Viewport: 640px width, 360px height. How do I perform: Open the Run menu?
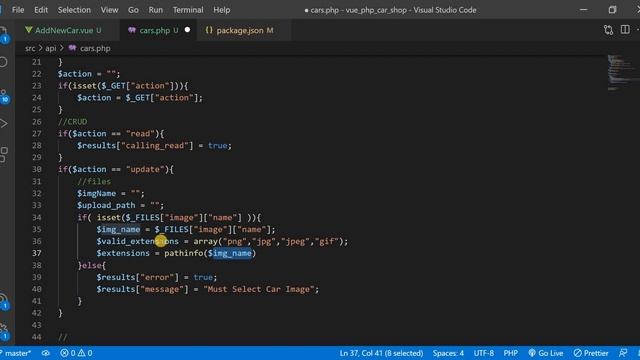click(x=156, y=10)
